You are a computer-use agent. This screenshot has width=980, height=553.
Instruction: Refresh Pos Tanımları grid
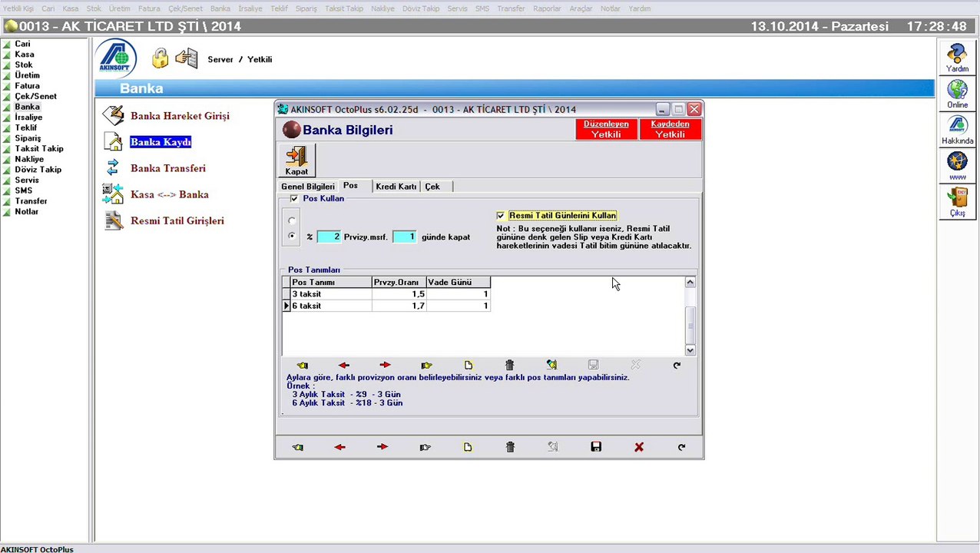pos(677,366)
